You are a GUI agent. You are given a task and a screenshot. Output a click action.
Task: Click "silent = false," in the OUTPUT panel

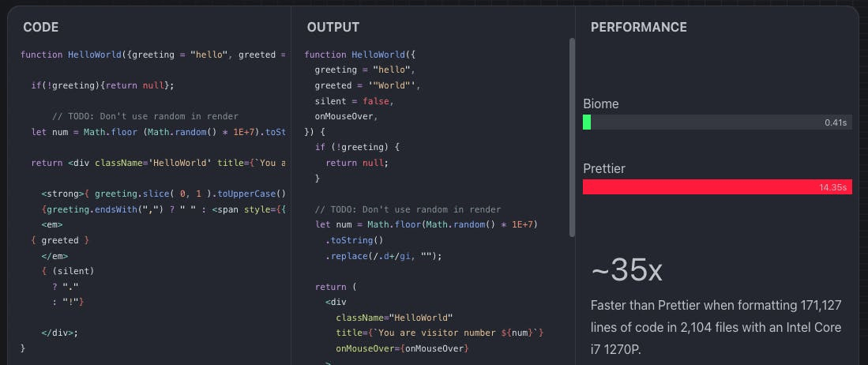[353, 101]
